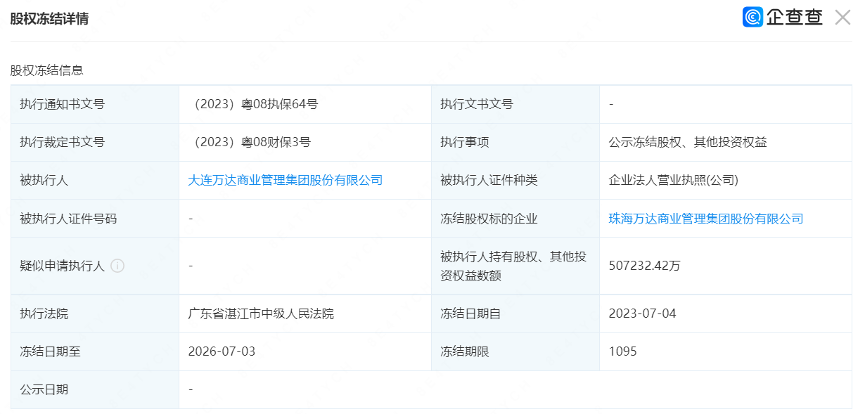Close the 股权冻结详情 dialog
866x414 pixels.
tap(842, 18)
